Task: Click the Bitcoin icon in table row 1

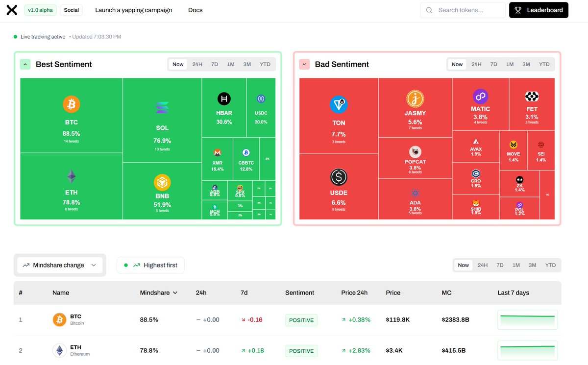Action: [x=59, y=320]
